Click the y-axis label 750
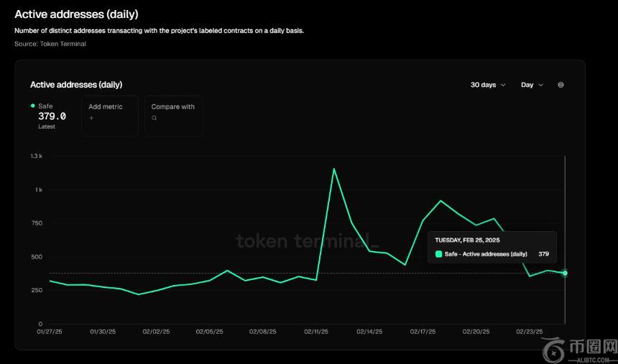618x364 pixels. 37,223
